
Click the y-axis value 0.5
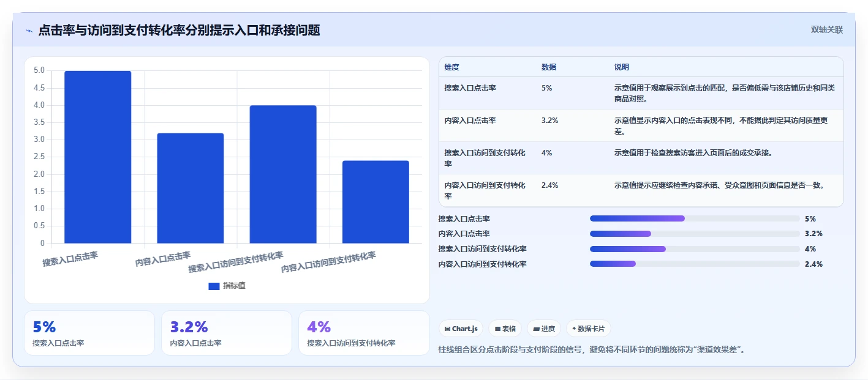point(39,226)
